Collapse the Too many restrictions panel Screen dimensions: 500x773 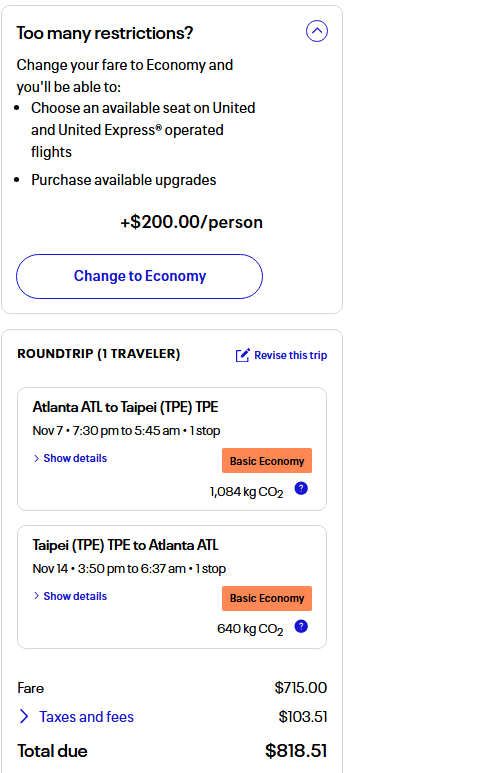coord(317,31)
